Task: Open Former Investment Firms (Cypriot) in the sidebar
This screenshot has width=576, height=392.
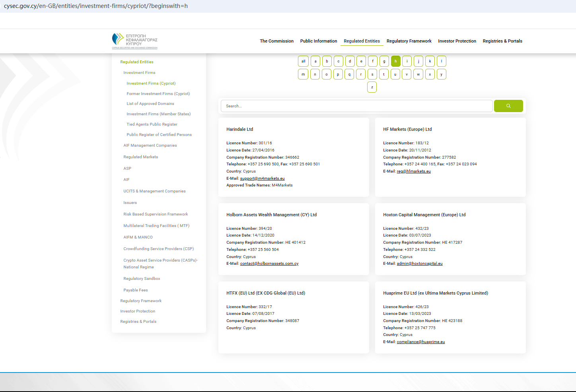Action: pyautogui.click(x=158, y=94)
